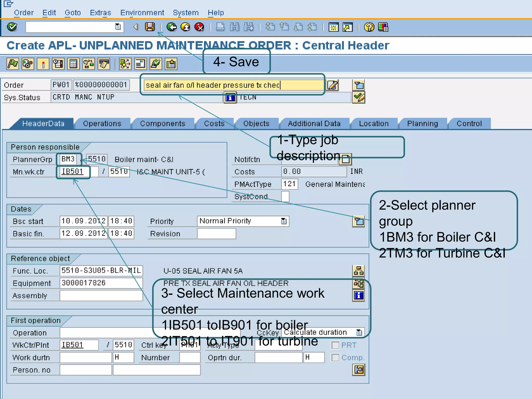This screenshot has width=532, height=399.
Task: Click the Create New Session icon
Action: point(334,27)
